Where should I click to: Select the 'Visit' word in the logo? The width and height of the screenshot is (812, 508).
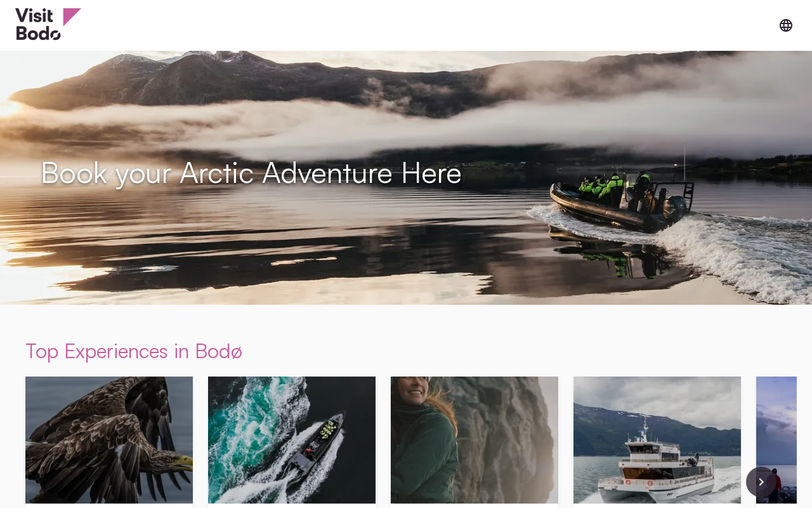pyautogui.click(x=34, y=16)
